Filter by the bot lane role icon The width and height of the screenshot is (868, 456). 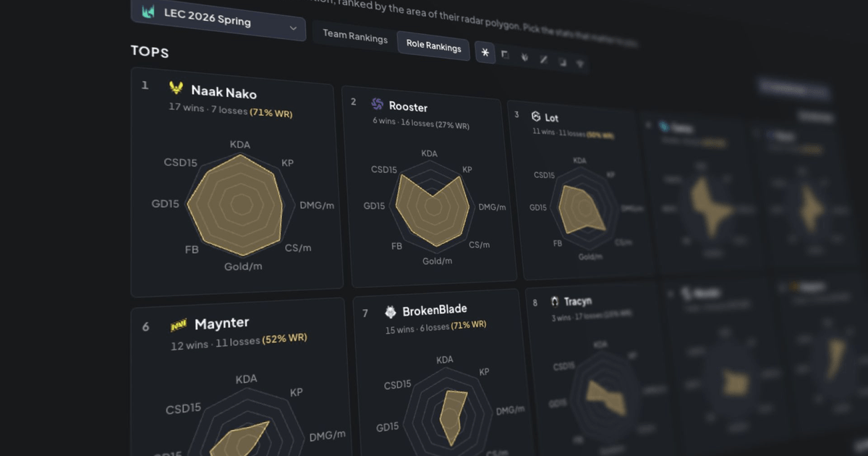(562, 62)
